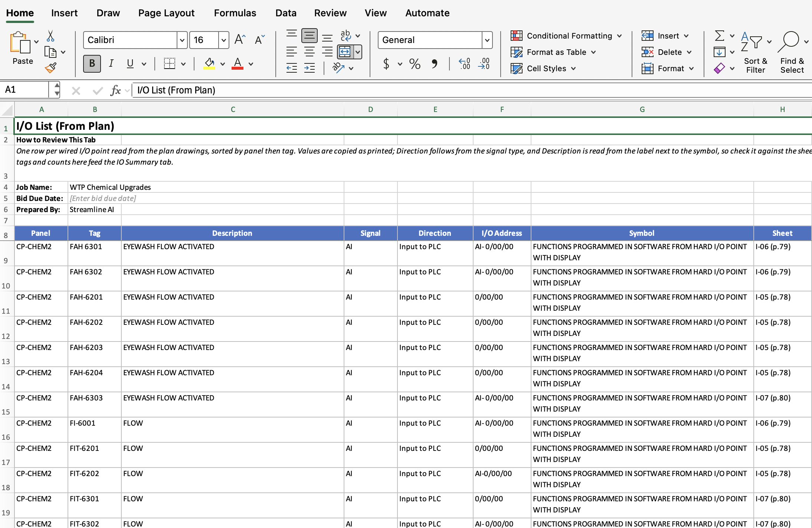Increase font size with large A icon
The image size is (812, 528).
point(240,39)
